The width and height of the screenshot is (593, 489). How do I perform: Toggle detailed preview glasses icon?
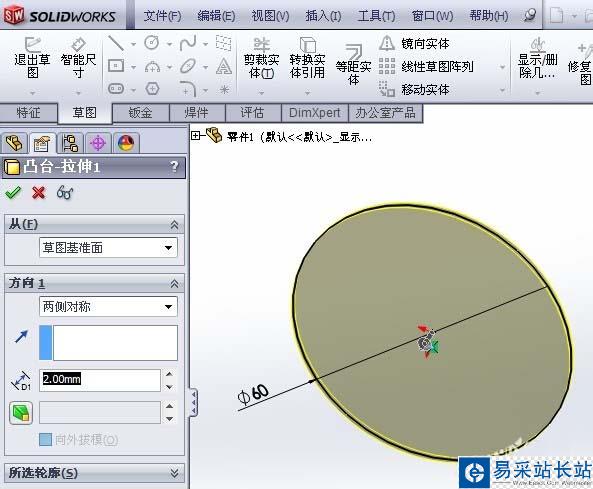pyautogui.click(x=65, y=192)
